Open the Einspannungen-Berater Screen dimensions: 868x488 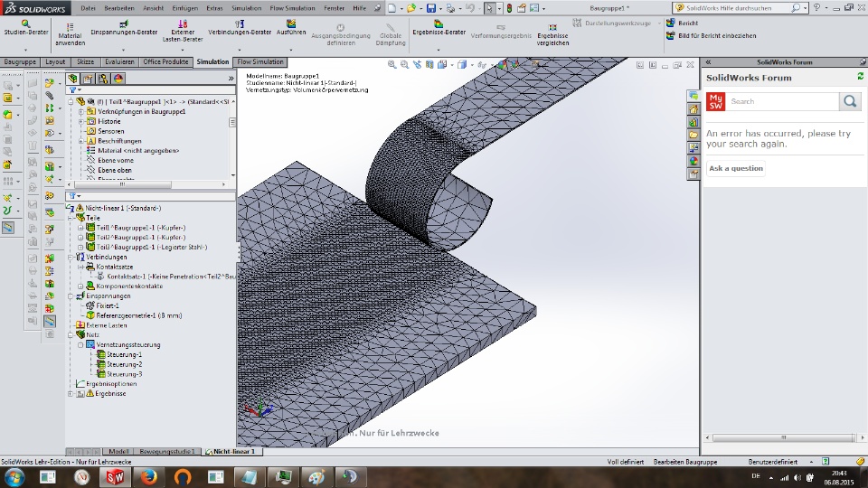(x=124, y=28)
